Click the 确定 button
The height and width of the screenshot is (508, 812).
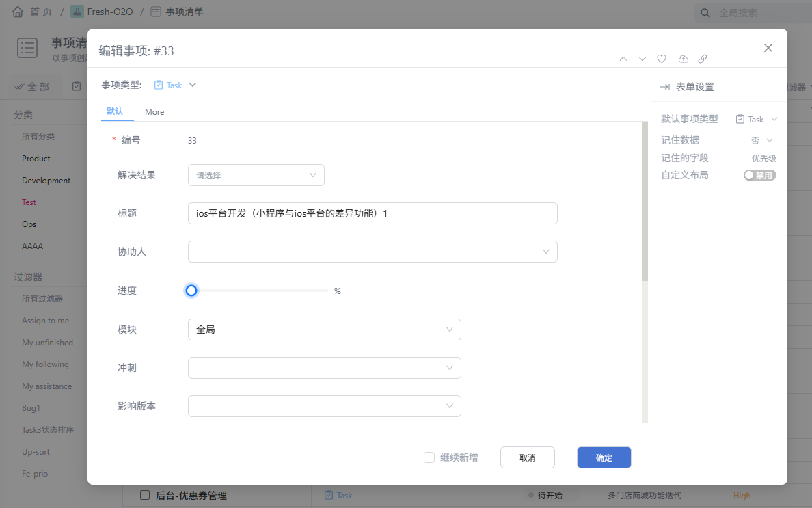[x=604, y=457]
